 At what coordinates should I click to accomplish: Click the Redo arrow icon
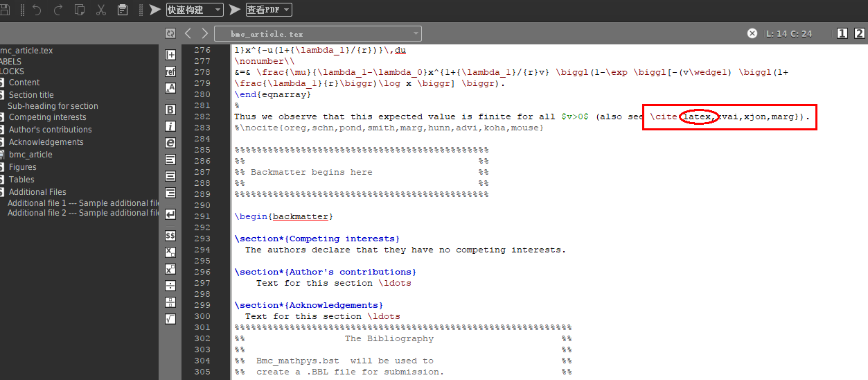click(x=58, y=10)
